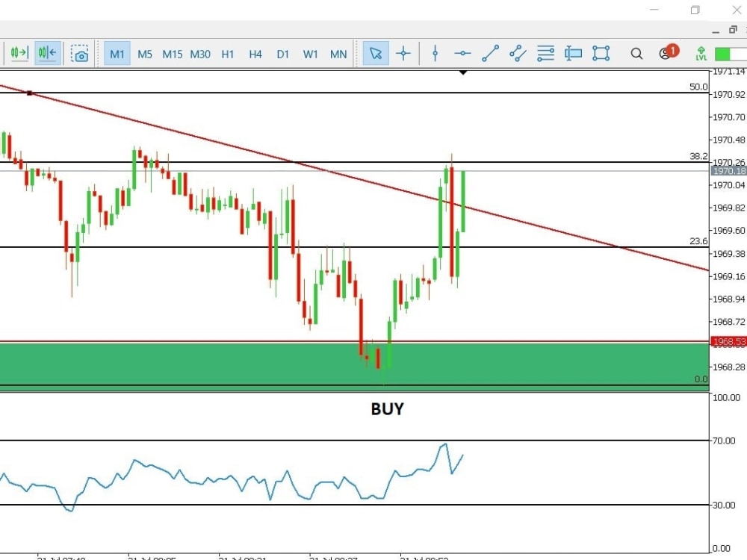Switch to H4 timeframe
747x560 pixels.
click(255, 55)
